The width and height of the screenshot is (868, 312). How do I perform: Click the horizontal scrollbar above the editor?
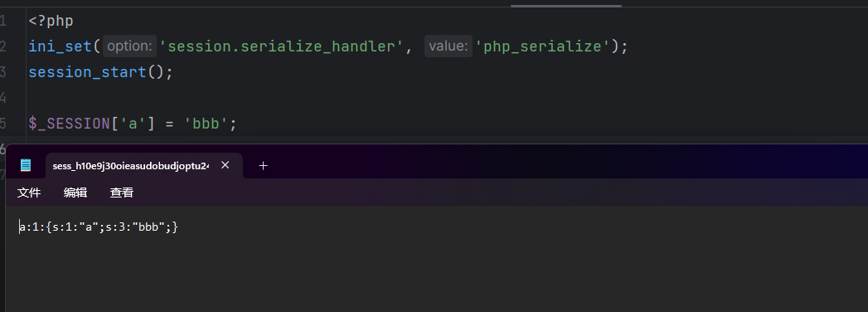[x=565, y=6]
